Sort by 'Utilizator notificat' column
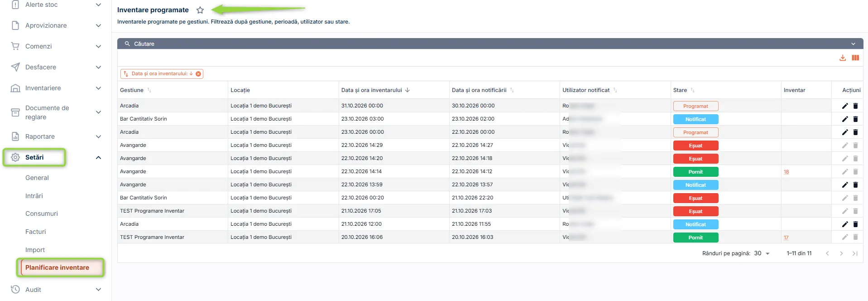 pos(615,90)
